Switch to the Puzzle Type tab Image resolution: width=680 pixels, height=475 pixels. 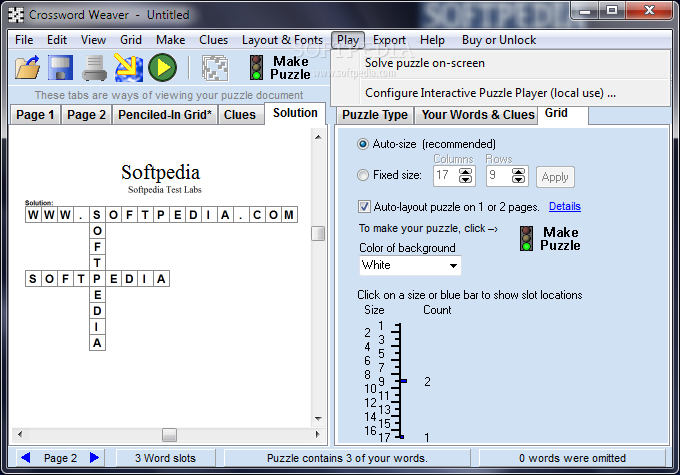tap(375, 115)
